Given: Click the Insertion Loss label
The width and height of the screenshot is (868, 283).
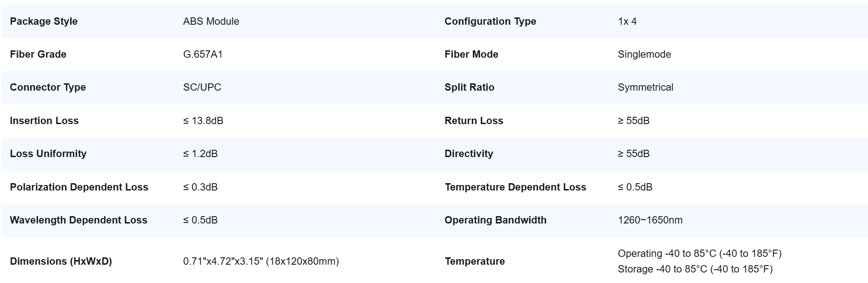Looking at the screenshot, I should (44, 121).
